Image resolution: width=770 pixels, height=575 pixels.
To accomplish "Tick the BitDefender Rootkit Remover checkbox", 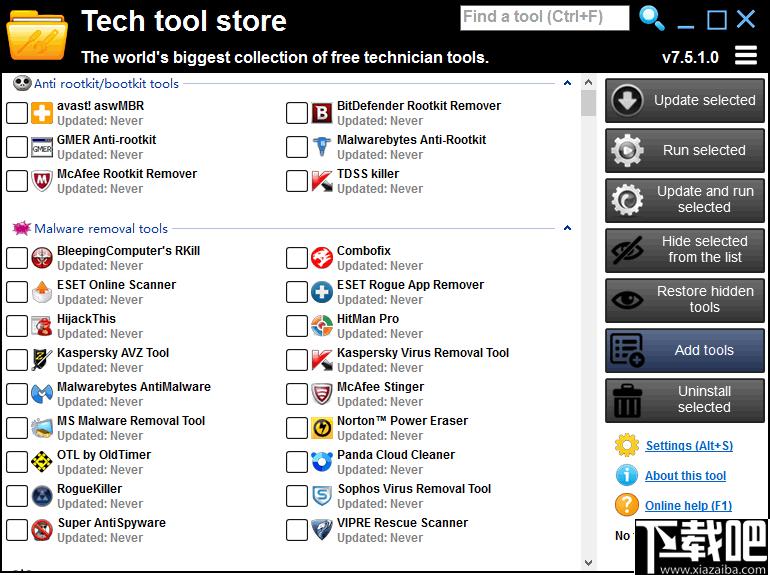I will (297, 113).
